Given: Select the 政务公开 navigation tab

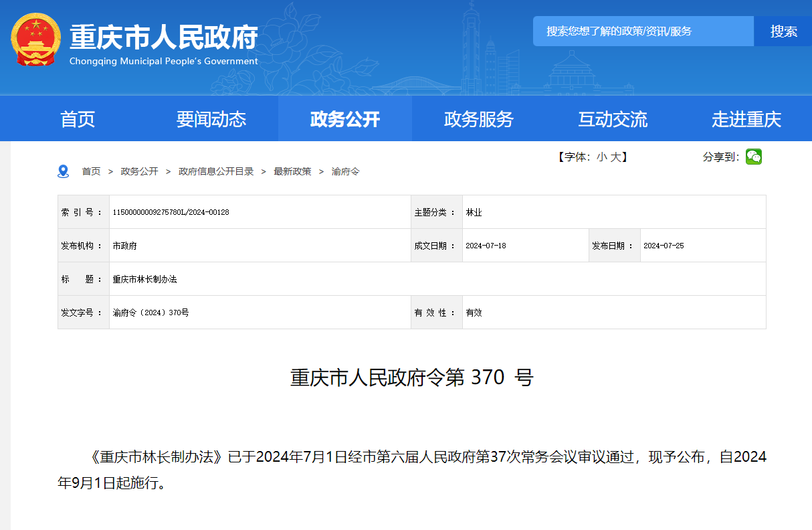Looking at the screenshot, I should coord(345,119).
